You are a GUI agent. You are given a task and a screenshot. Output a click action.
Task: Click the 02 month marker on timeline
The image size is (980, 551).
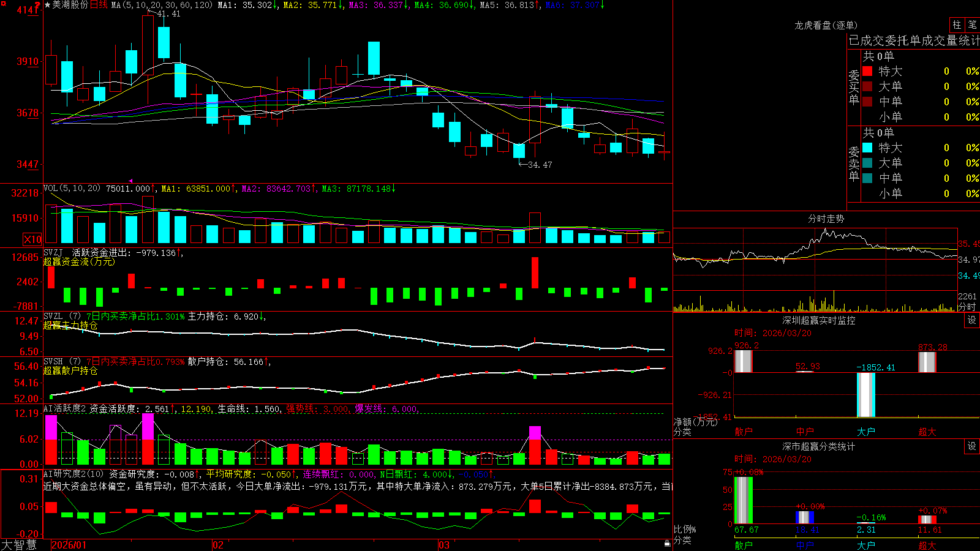(218, 545)
